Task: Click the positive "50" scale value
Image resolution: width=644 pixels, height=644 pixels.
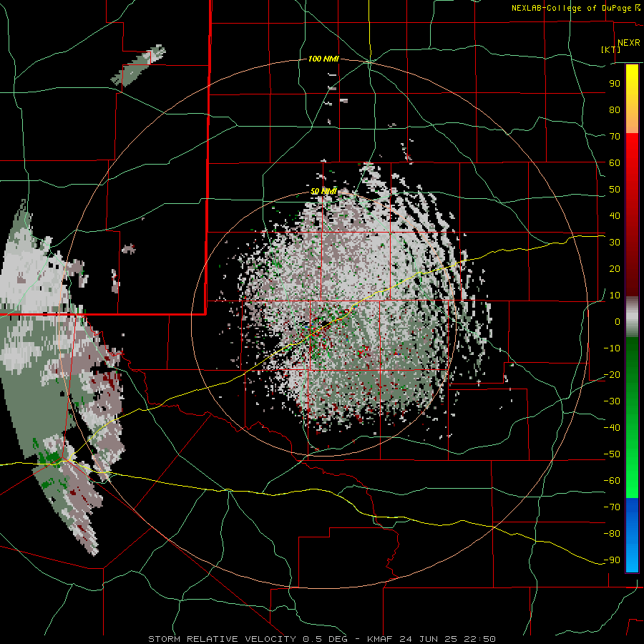Action: (615, 190)
